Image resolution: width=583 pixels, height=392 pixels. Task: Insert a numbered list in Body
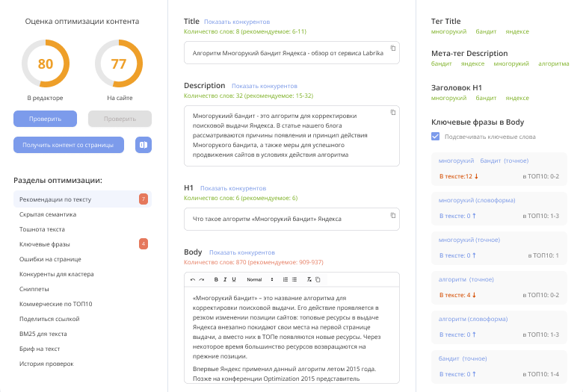(x=286, y=279)
